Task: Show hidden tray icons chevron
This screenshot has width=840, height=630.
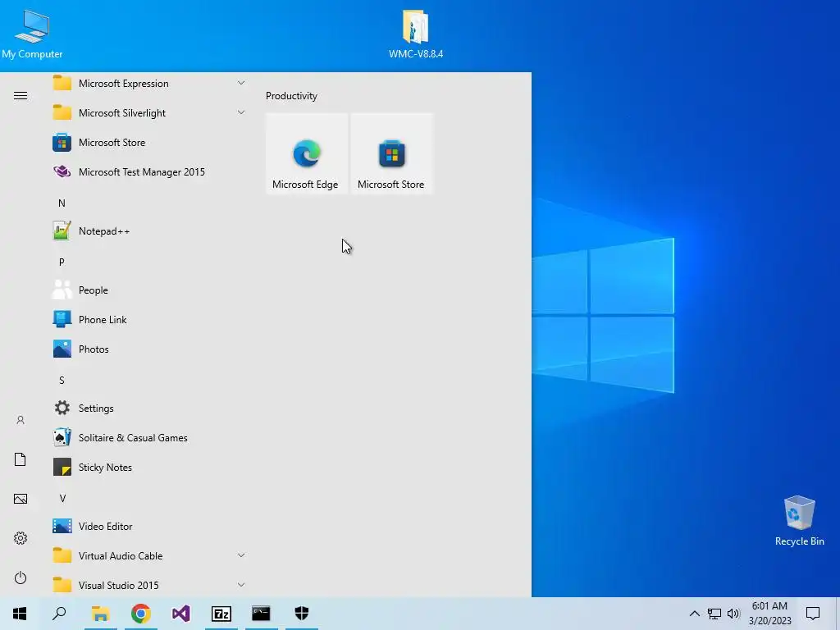Action: tap(694, 614)
